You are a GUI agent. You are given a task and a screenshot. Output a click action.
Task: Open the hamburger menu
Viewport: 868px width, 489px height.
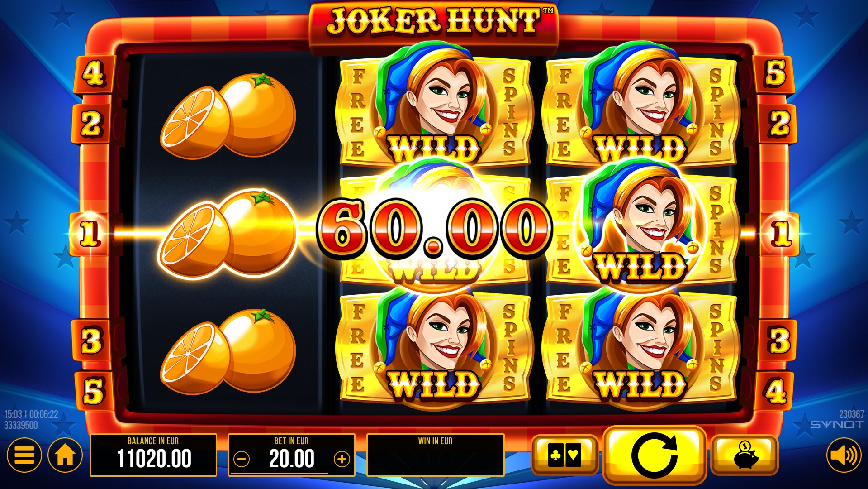click(x=24, y=455)
